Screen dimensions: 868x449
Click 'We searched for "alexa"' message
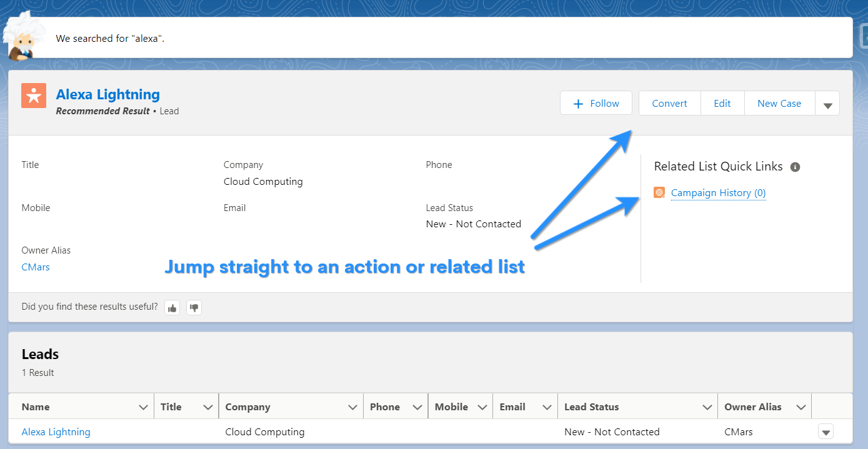pyautogui.click(x=110, y=38)
